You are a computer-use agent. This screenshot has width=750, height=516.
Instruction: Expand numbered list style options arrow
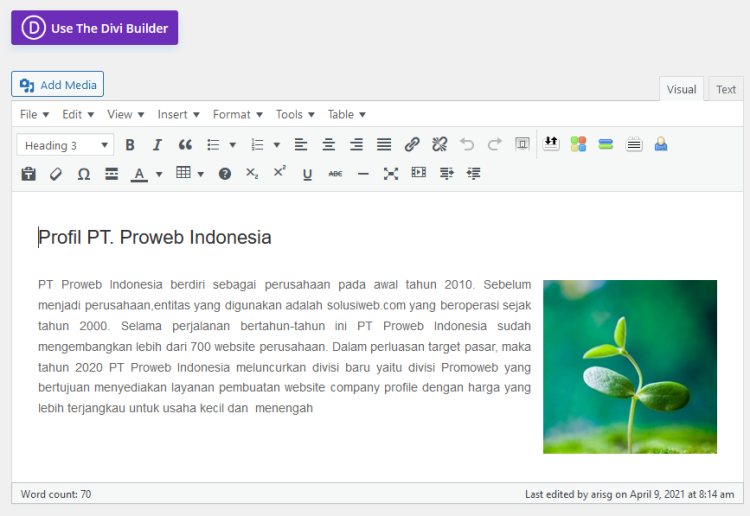(x=276, y=145)
